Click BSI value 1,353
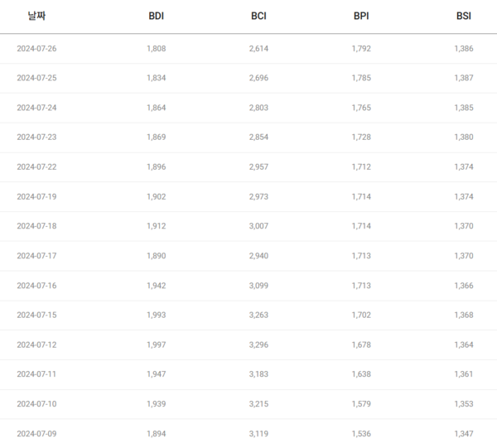 pos(464,404)
